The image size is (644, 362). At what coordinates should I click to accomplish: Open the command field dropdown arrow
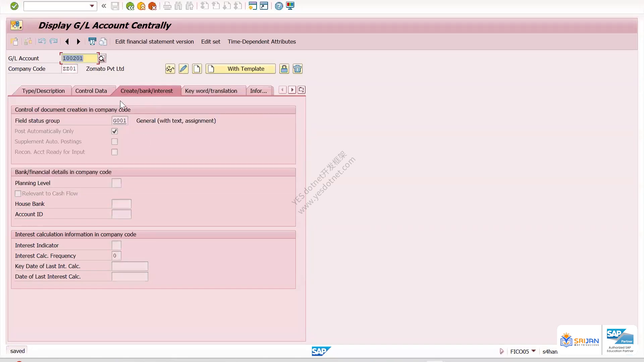(92, 6)
